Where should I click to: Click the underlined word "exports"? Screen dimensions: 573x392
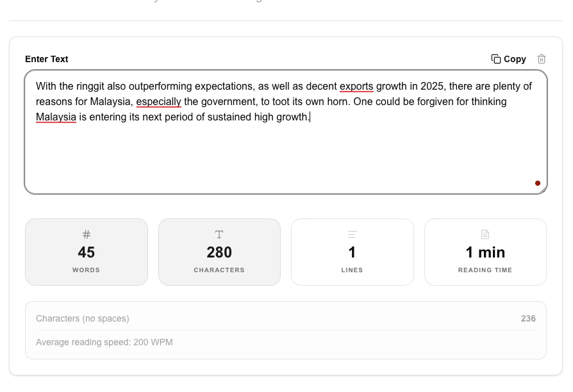click(x=356, y=86)
